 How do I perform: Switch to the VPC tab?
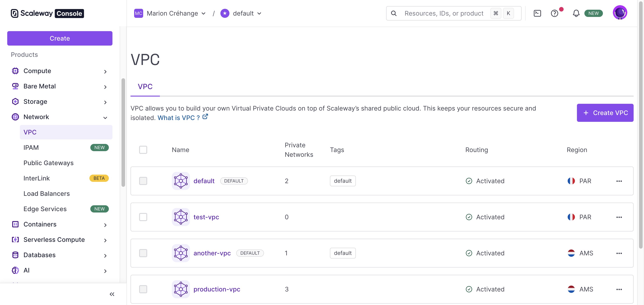tap(145, 86)
